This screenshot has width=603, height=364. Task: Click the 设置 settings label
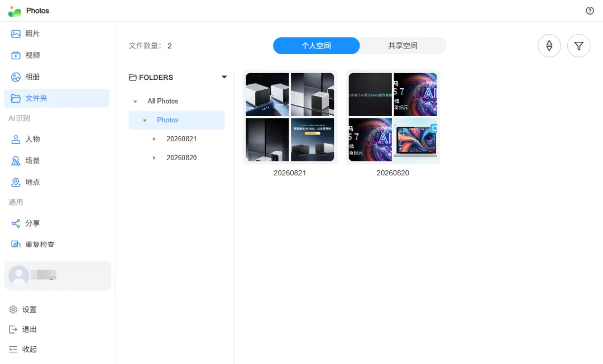(29, 309)
